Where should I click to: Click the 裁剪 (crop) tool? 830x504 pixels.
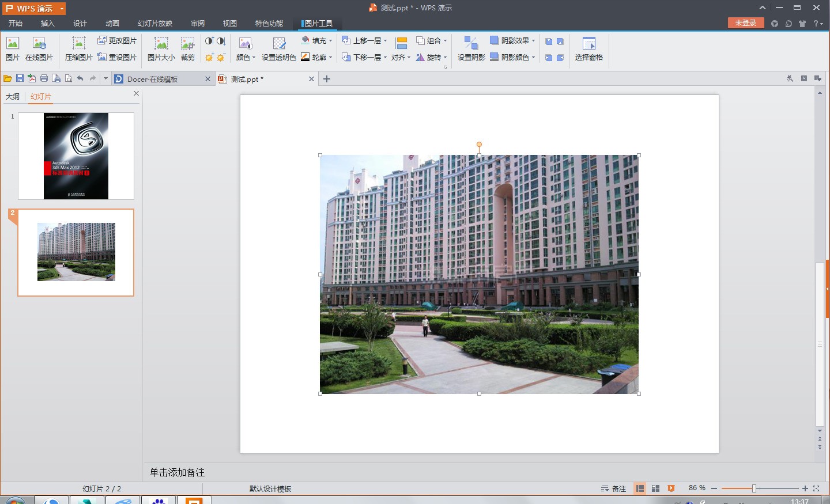click(187, 48)
